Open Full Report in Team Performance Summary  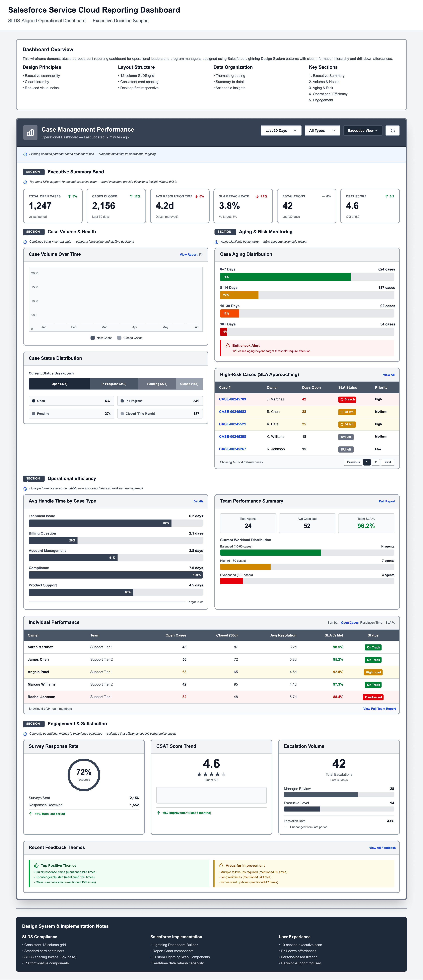click(387, 501)
